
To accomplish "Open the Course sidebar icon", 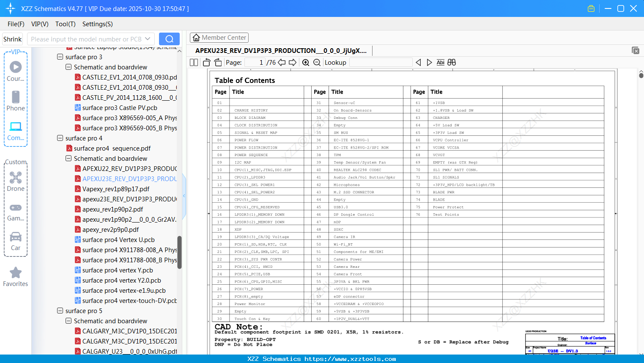I will coord(16,71).
